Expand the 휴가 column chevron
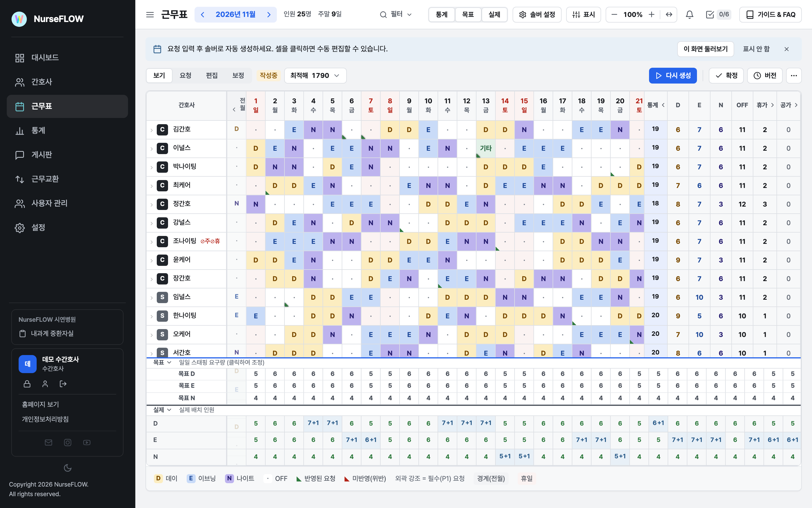Screen dimensions: 812x508 click(x=772, y=105)
